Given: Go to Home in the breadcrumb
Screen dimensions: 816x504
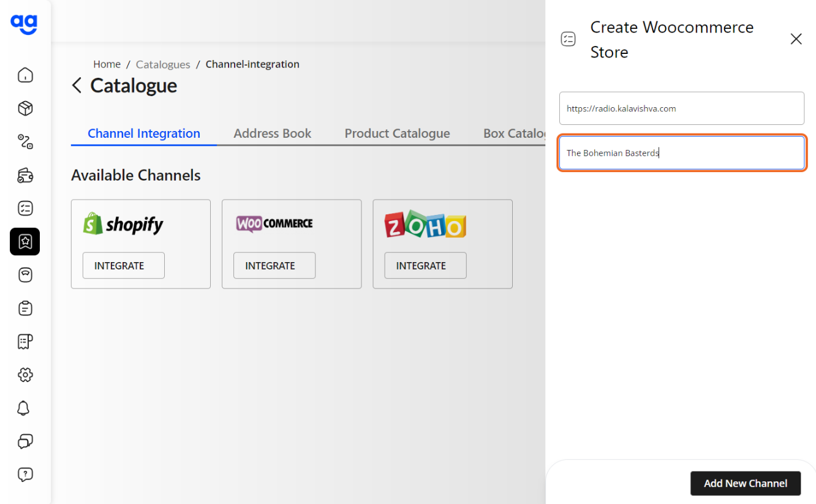Looking at the screenshot, I should point(107,64).
